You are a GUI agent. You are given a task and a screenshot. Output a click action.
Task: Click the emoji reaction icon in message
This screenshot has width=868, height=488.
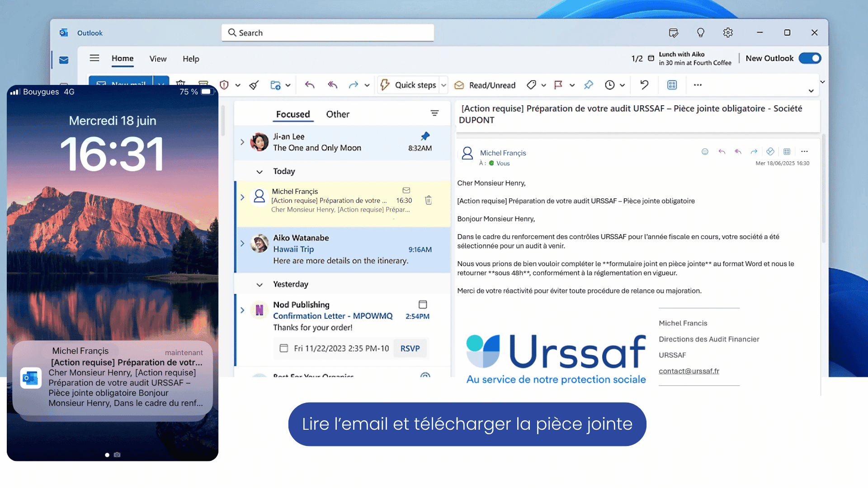705,152
